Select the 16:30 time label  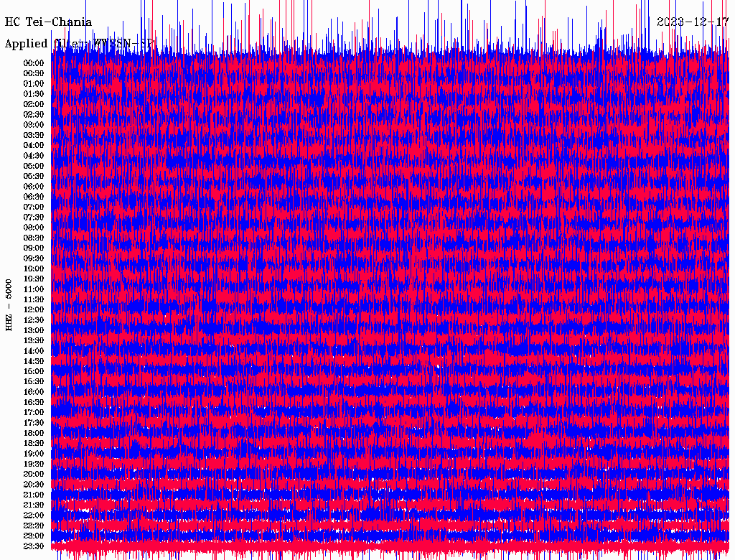34,402
